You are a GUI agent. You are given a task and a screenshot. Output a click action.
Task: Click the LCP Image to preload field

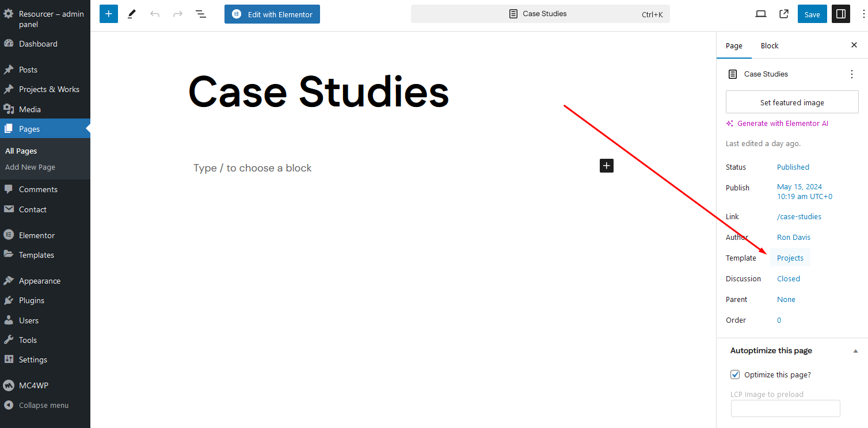[x=786, y=408]
